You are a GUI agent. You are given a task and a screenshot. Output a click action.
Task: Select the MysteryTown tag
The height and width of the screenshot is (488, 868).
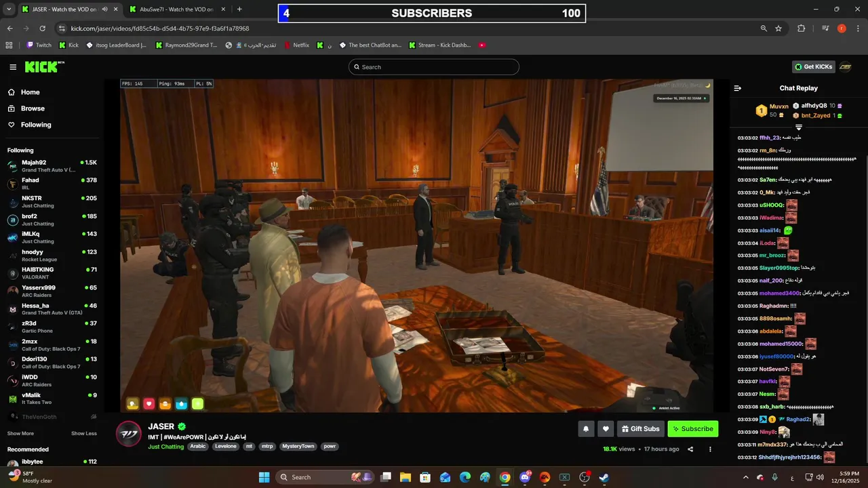pyautogui.click(x=298, y=447)
